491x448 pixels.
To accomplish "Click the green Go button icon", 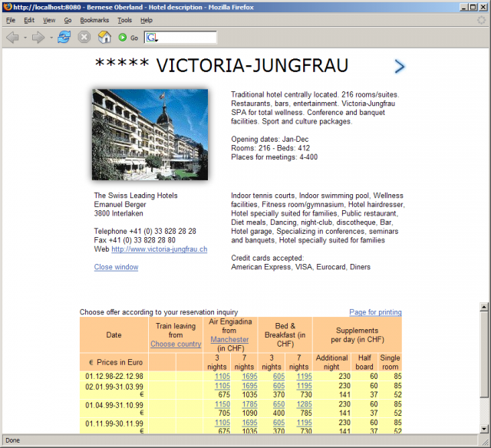I will 123,38.
